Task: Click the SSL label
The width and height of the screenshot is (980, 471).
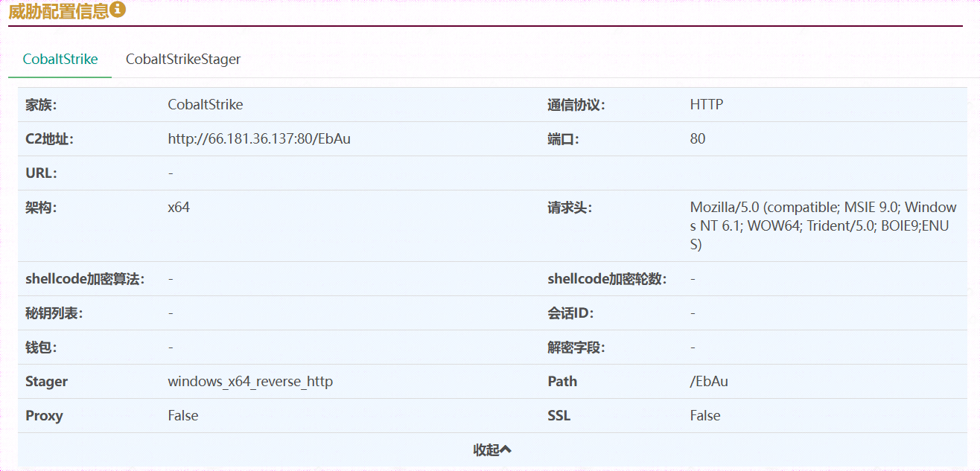Action: tap(559, 416)
